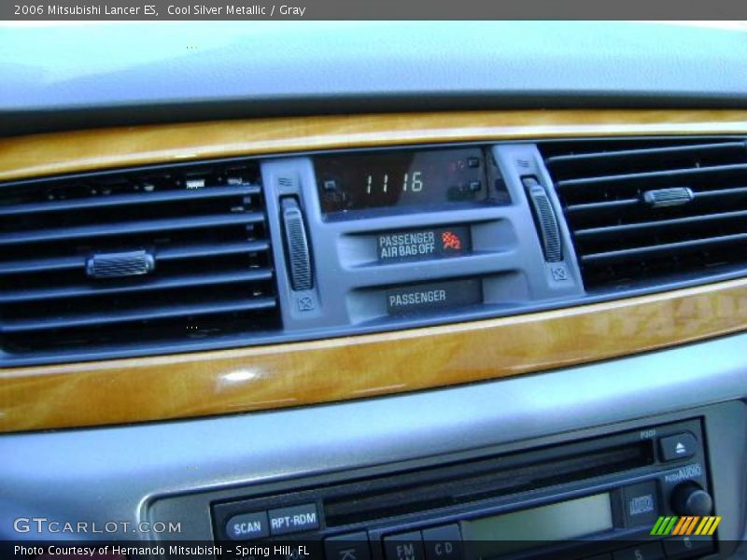
Task: Click the '2006 Mitsubishi Lancer ES' caption
Action: pyautogui.click(x=86, y=9)
